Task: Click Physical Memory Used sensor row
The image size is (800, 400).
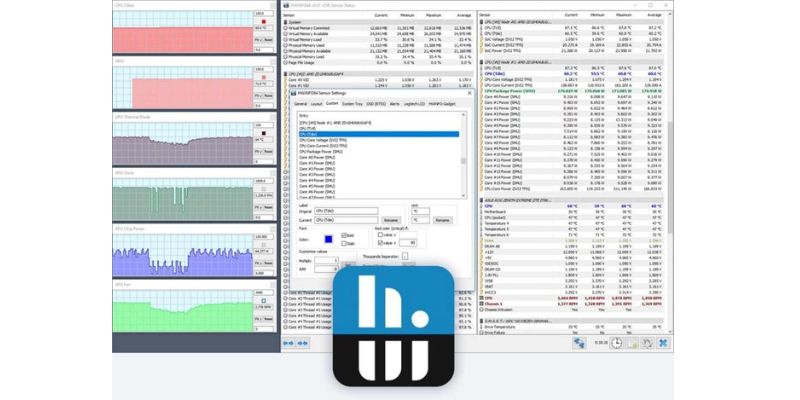Action: pos(379,45)
